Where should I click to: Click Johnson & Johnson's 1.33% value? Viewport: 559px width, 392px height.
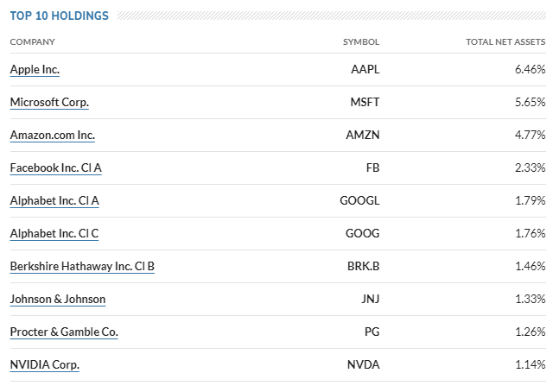(x=530, y=299)
